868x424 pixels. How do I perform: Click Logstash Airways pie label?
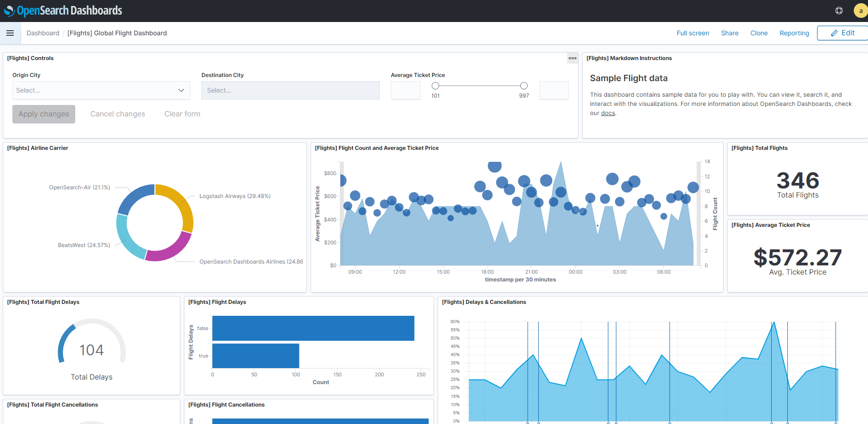click(x=235, y=196)
